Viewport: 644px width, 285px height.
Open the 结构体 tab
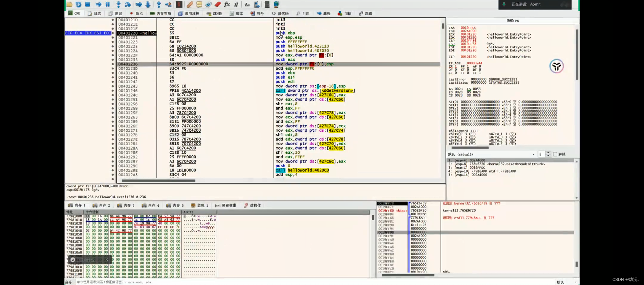pyautogui.click(x=252, y=205)
